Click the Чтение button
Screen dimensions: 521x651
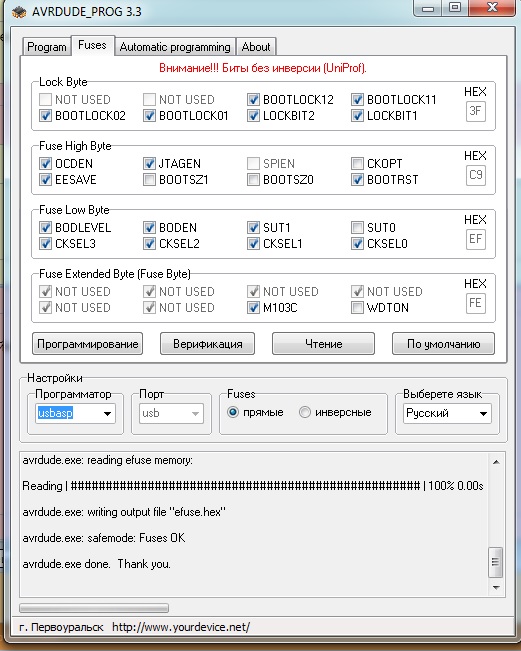click(x=323, y=344)
